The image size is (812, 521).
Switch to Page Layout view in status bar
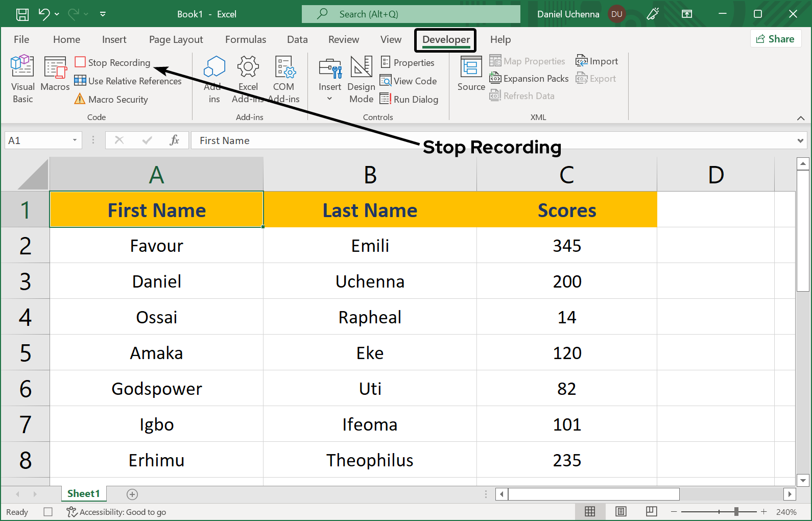click(x=621, y=512)
